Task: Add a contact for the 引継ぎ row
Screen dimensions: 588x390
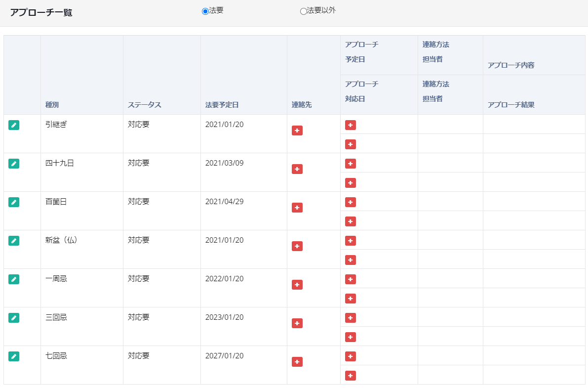Action: (x=297, y=130)
